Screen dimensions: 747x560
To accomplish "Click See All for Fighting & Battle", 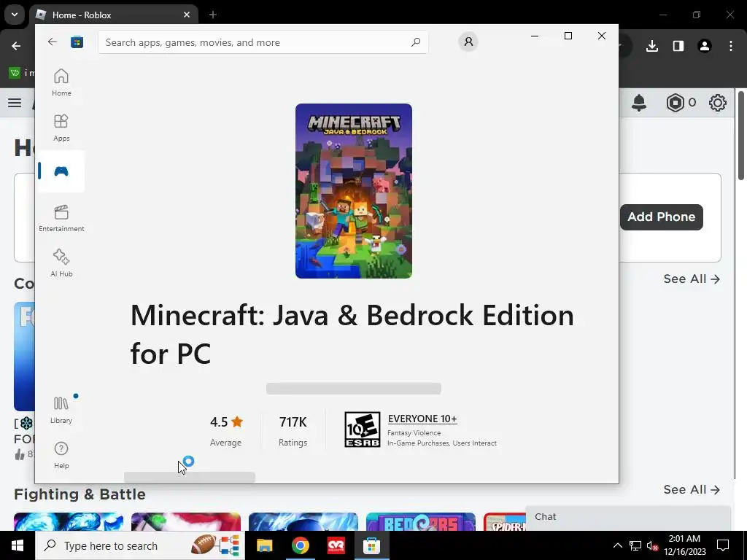I will coord(692,489).
